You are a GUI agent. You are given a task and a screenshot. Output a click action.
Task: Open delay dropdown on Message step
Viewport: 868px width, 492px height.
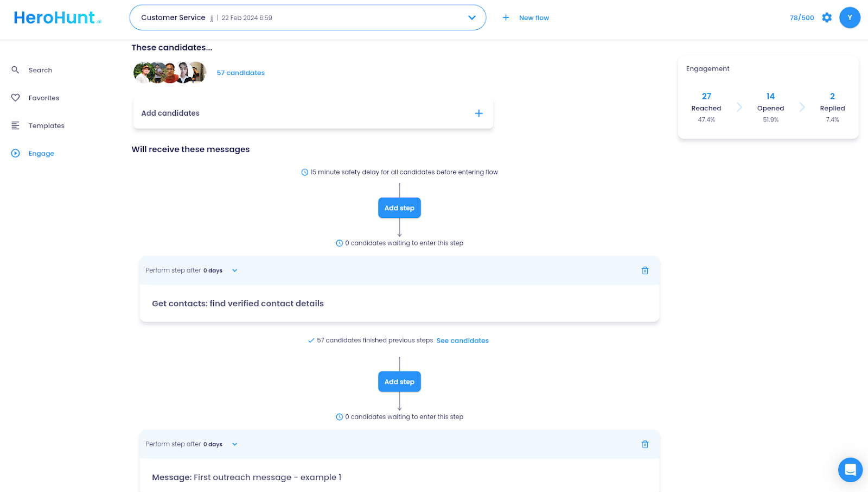(x=234, y=444)
